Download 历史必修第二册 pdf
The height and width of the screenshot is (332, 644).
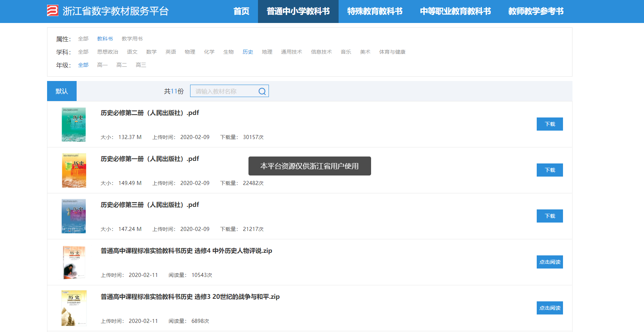[x=550, y=124]
